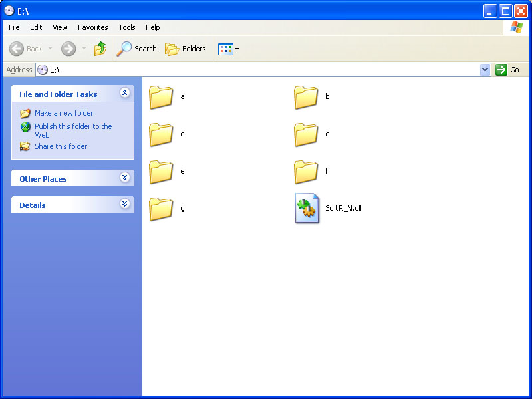
Task: Click the E:\ address input field
Action: (x=263, y=70)
